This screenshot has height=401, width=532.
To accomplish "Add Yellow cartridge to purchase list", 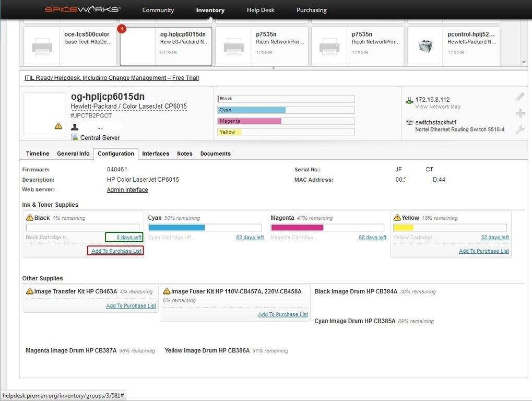I will point(483,251).
